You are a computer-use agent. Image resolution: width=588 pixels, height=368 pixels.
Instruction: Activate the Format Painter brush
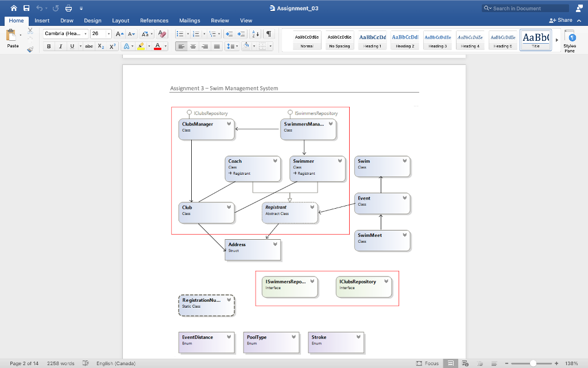point(30,49)
